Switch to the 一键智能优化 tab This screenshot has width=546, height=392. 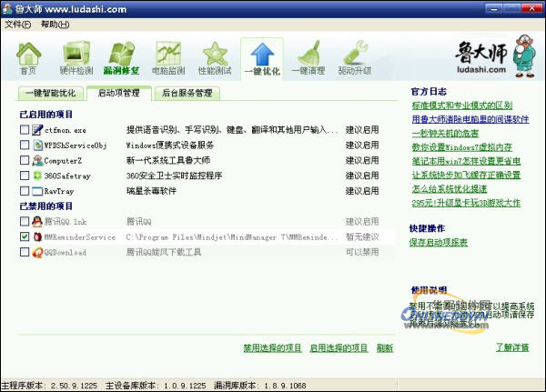point(53,93)
